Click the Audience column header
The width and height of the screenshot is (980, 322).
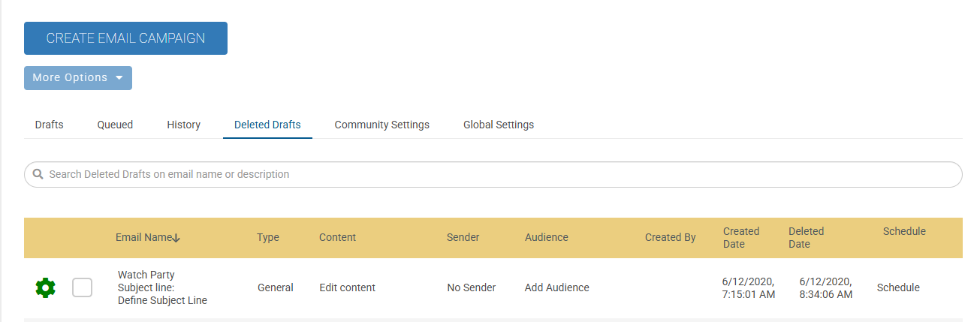[x=547, y=237]
